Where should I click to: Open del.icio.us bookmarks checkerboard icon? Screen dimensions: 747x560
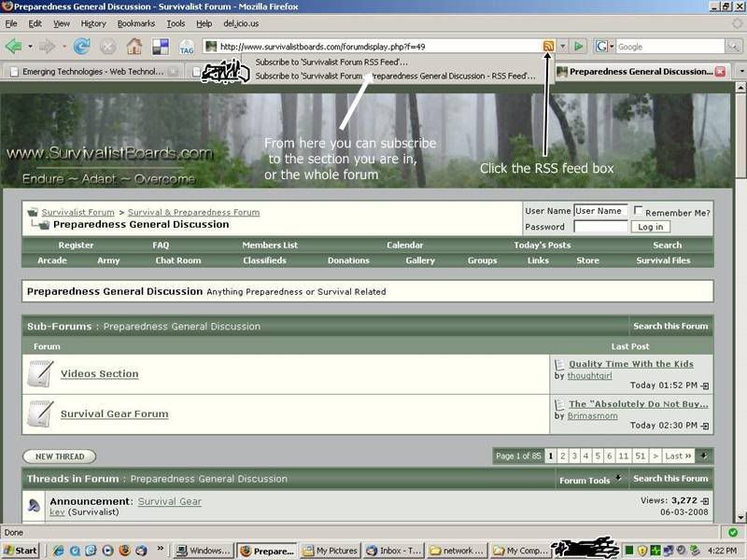pos(161,46)
